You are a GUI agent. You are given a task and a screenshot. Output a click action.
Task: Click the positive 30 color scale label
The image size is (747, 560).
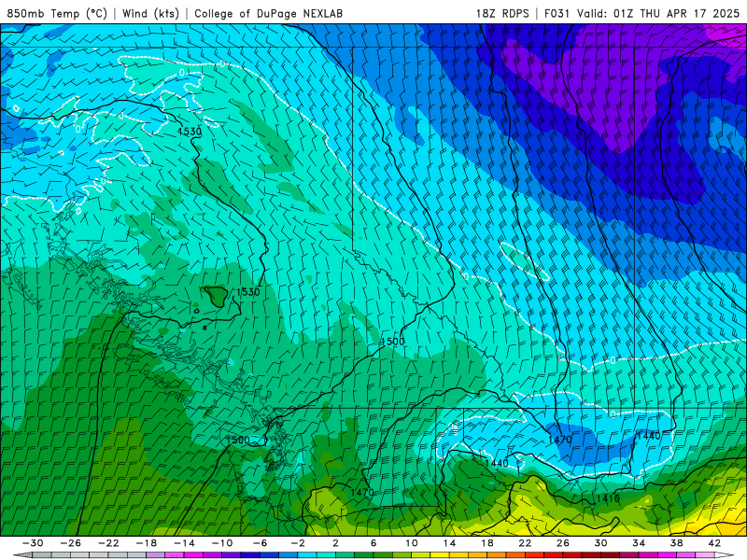click(x=600, y=543)
